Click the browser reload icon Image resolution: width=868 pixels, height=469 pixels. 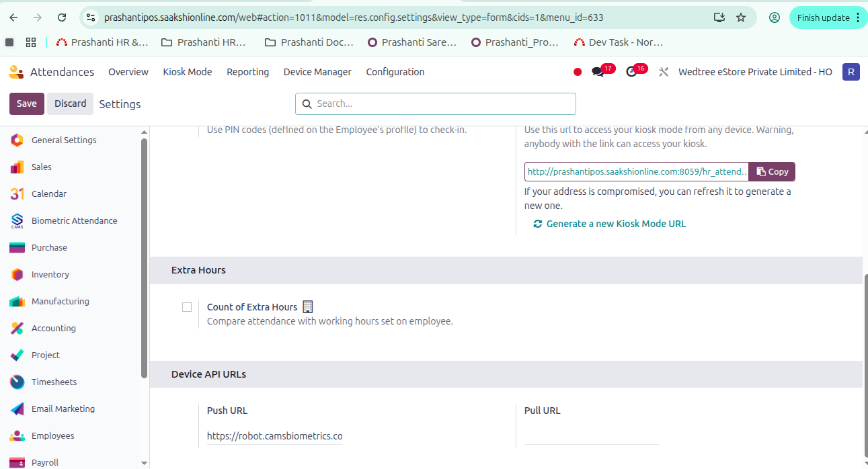62,17
